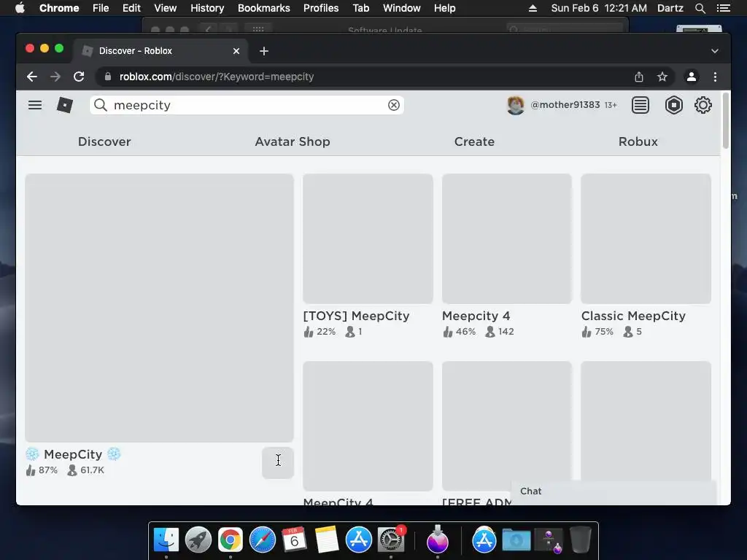The height and width of the screenshot is (560, 747).
Task: Open the MeepCity featured game title
Action: [73, 454]
